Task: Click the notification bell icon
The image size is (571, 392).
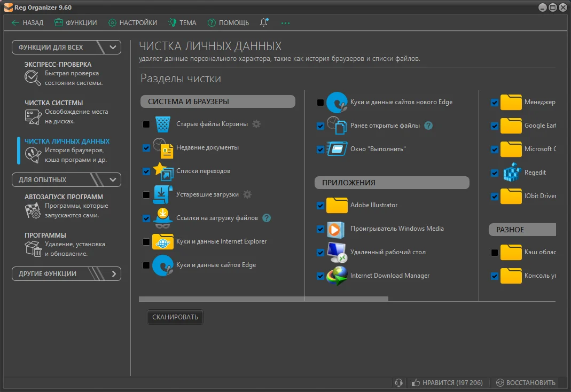Action: click(x=264, y=22)
